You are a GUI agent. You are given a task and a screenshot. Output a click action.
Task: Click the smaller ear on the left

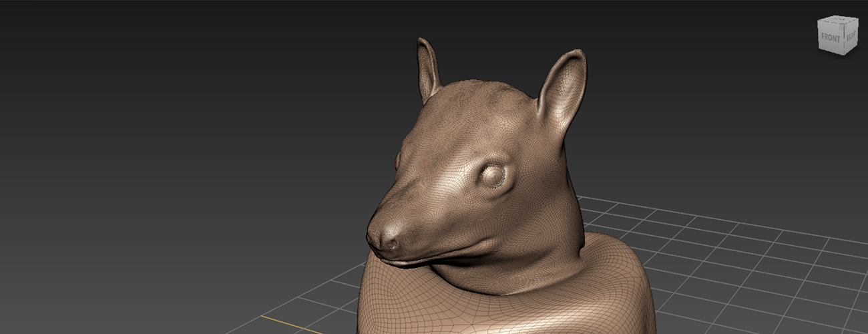pyautogui.click(x=427, y=68)
